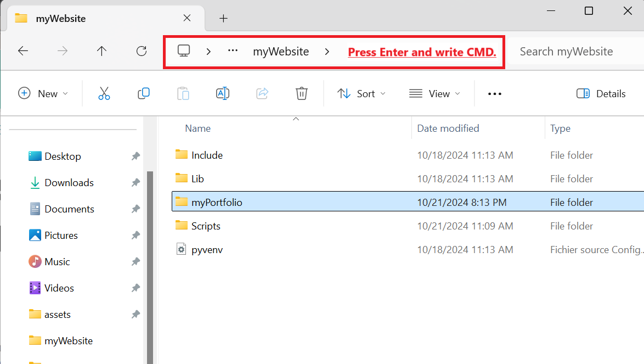Go back with the left arrow
Screen dimensions: 644x364
click(x=23, y=51)
